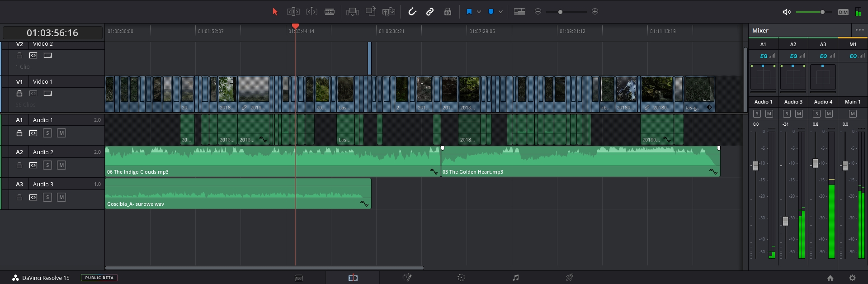The width and height of the screenshot is (868, 284).
Task: Switch to the Media page
Action: (x=299, y=278)
